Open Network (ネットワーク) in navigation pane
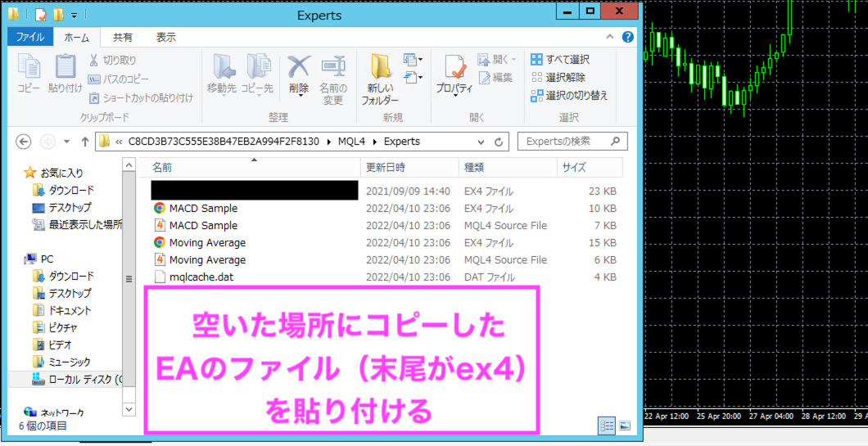This screenshot has width=868, height=446. click(54, 412)
